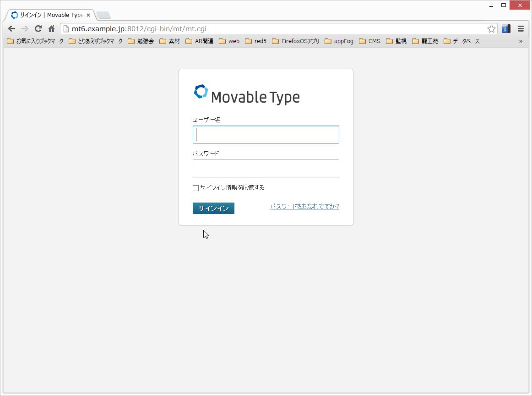Click the blue サインイン button
The width and height of the screenshot is (532, 396).
[x=213, y=208]
